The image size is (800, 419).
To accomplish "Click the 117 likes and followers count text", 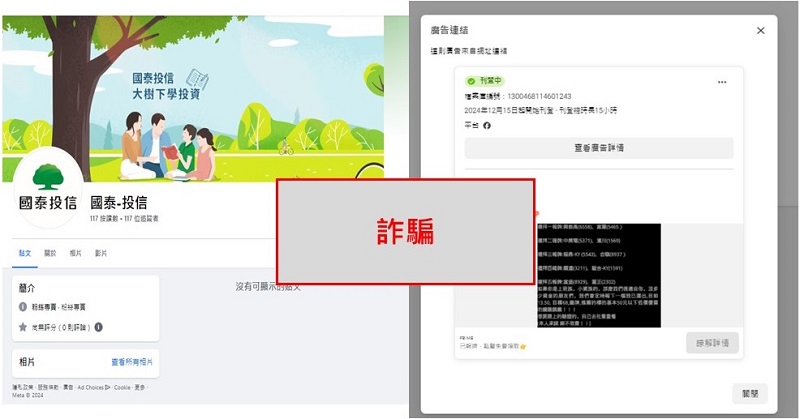I will point(124,218).
